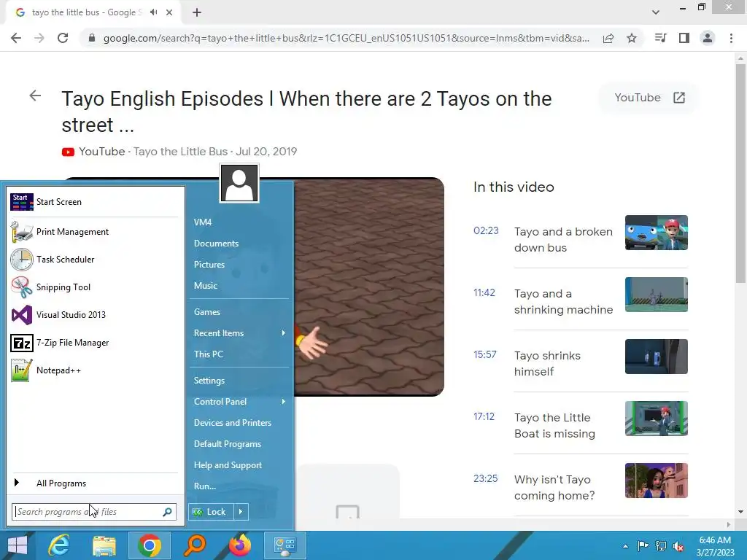The image size is (747, 560).
Task: Click the muted volume tray icon
Action: (678, 546)
